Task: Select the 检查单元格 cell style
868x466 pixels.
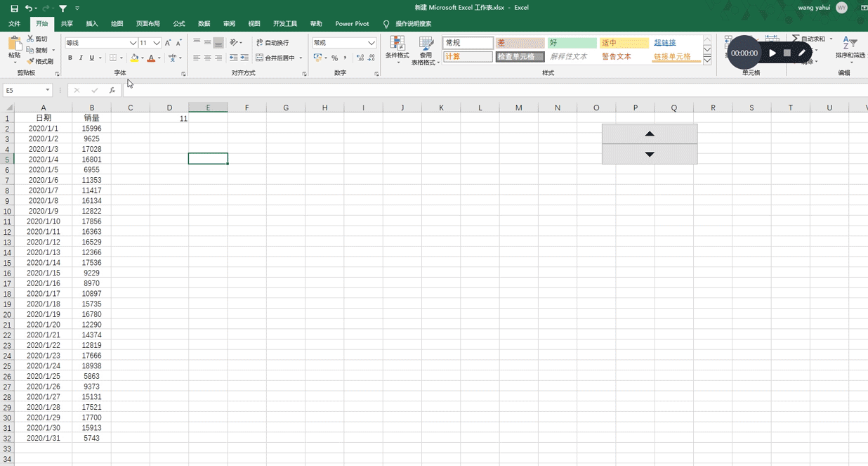Action: [520, 57]
